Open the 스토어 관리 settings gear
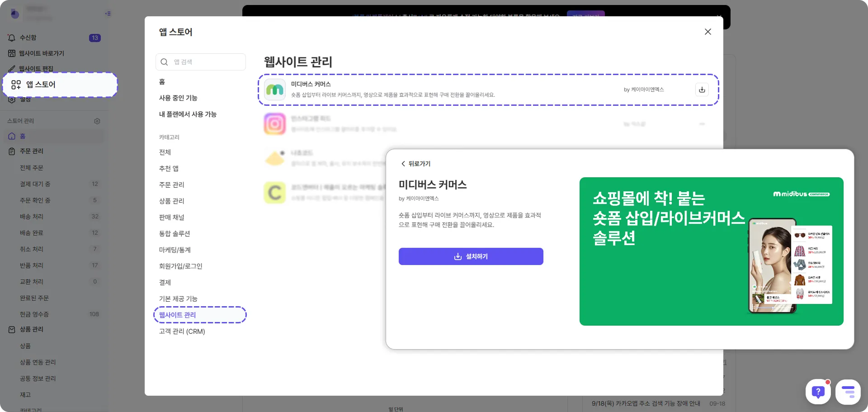 [97, 121]
